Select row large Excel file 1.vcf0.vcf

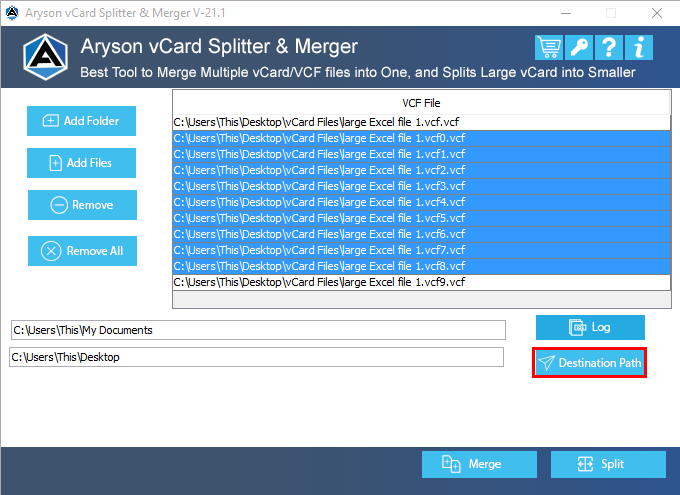click(x=422, y=138)
